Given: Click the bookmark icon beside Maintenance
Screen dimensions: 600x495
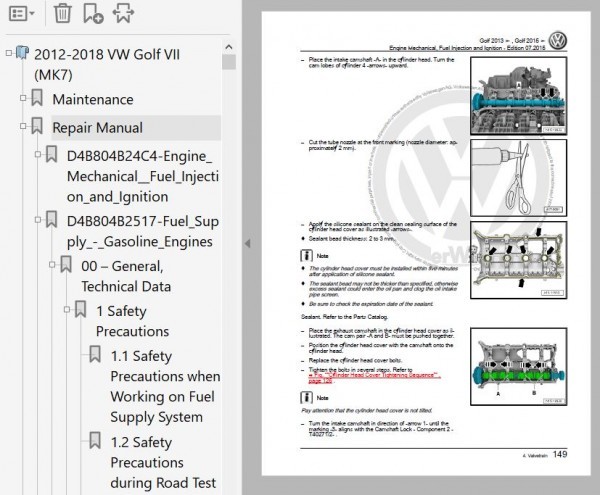Looking at the screenshot, I should click(37, 98).
